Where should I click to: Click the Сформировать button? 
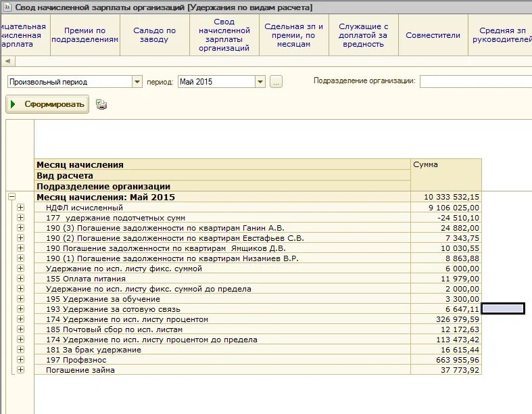coord(47,104)
